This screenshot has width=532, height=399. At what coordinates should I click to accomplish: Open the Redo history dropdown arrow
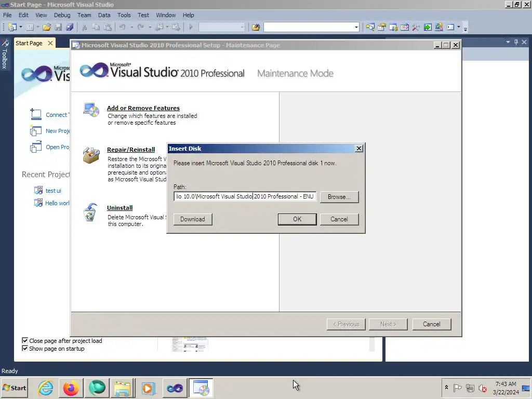pyautogui.click(x=150, y=27)
